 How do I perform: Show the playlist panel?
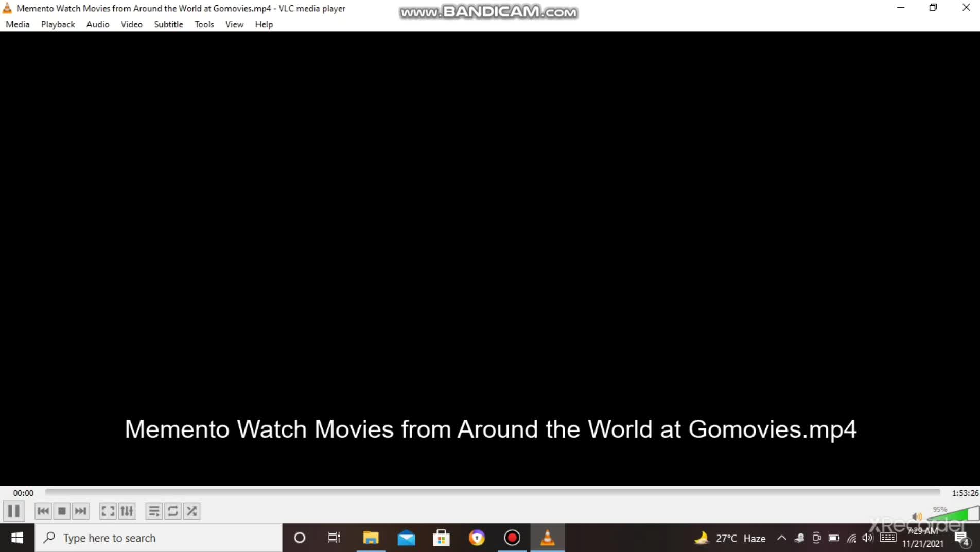coord(154,511)
